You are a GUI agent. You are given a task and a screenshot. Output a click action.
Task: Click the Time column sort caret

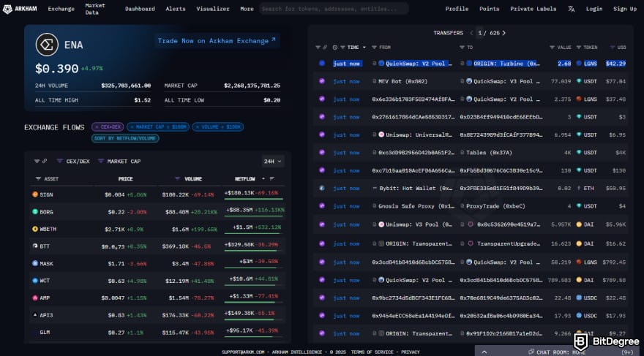(x=364, y=48)
